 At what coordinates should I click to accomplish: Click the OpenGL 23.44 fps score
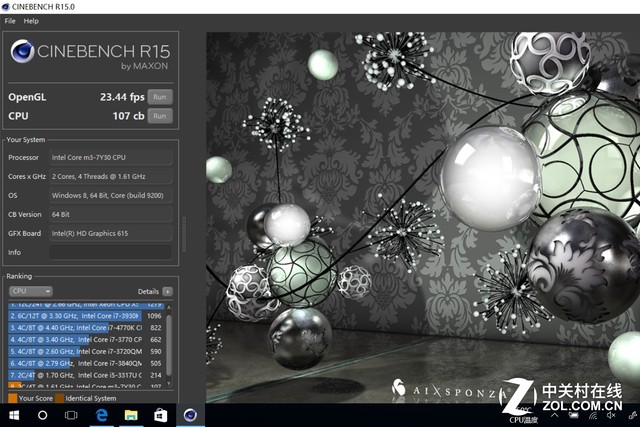point(122,97)
